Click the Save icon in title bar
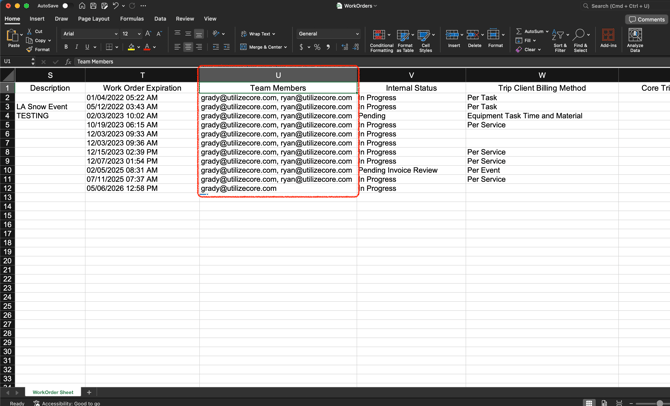 [93, 6]
